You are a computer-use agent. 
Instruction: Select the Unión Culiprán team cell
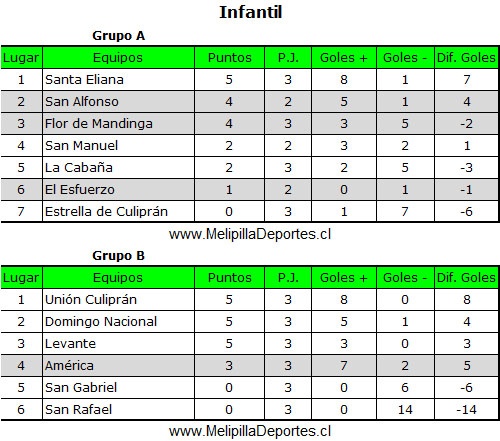[118, 300]
